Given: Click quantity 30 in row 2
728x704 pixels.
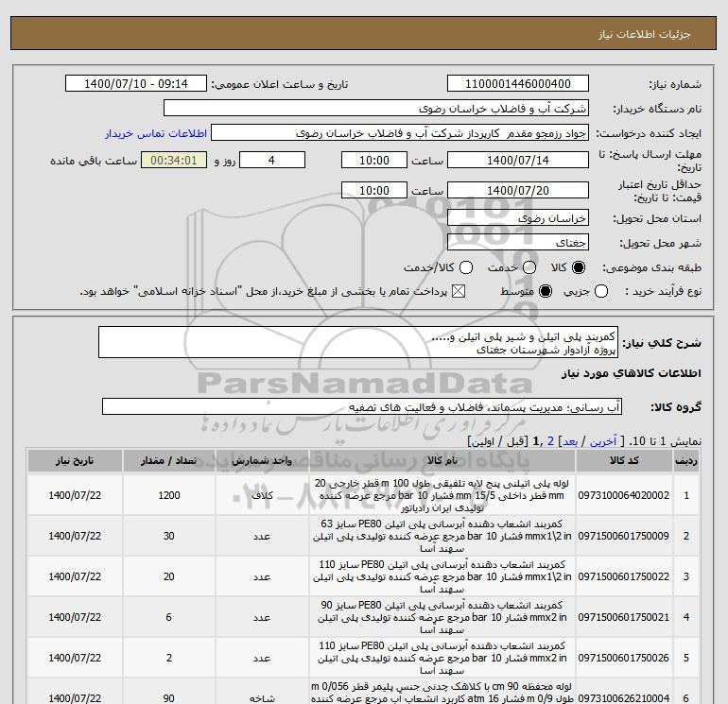Looking at the screenshot, I should (168, 536).
